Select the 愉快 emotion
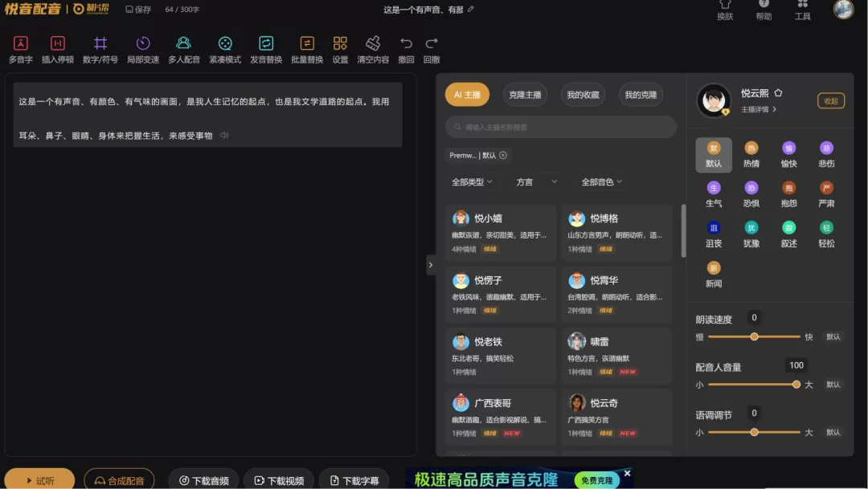Viewport: 868px width, 489px height. (x=788, y=155)
